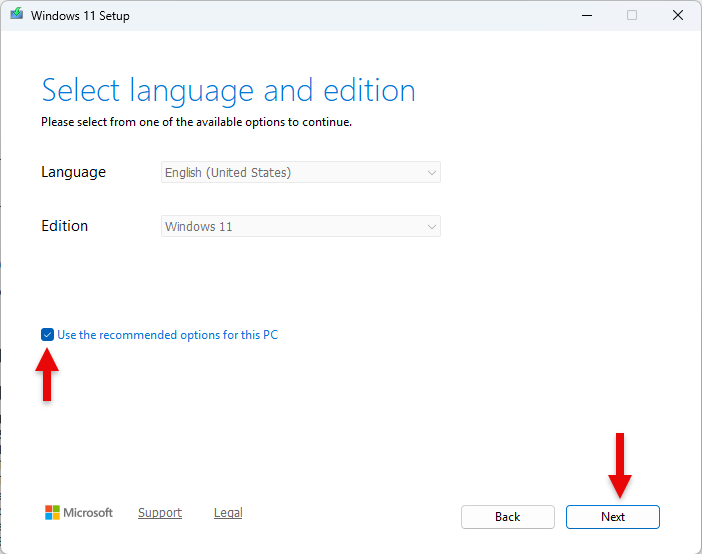Click the "Edition" field label
The height and width of the screenshot is (554, 702).
(x=64, y=226)
